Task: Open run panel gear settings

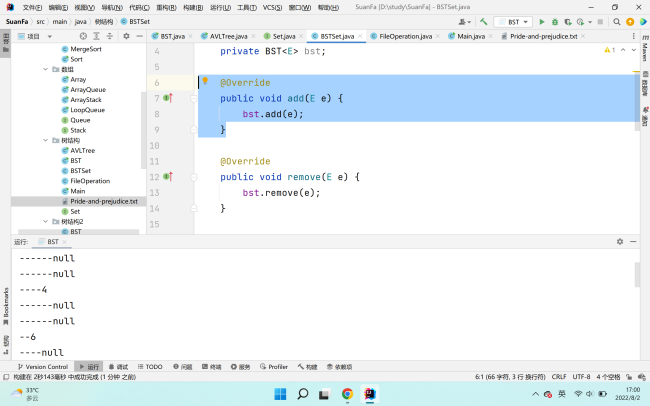Action: pos(620,241)
